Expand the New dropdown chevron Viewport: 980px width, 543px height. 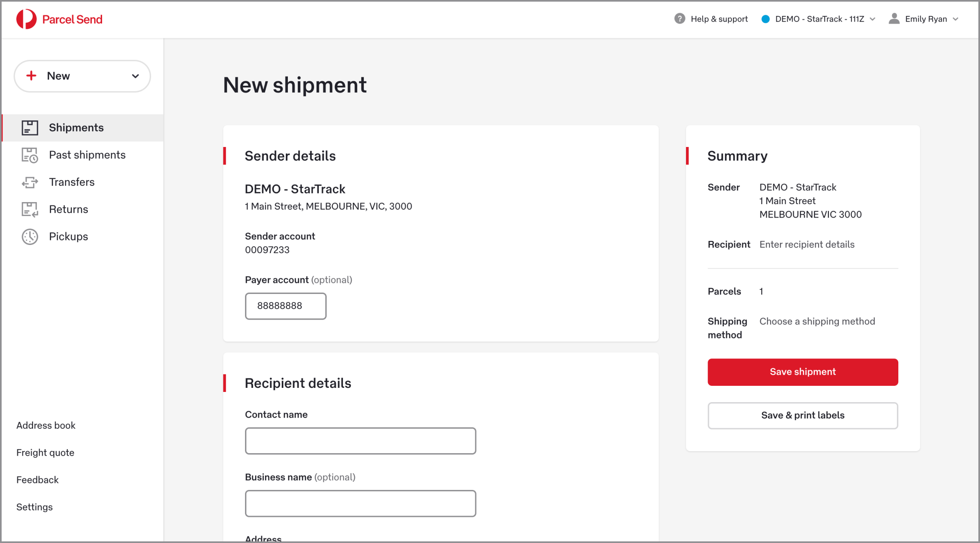tap(135, 76)
